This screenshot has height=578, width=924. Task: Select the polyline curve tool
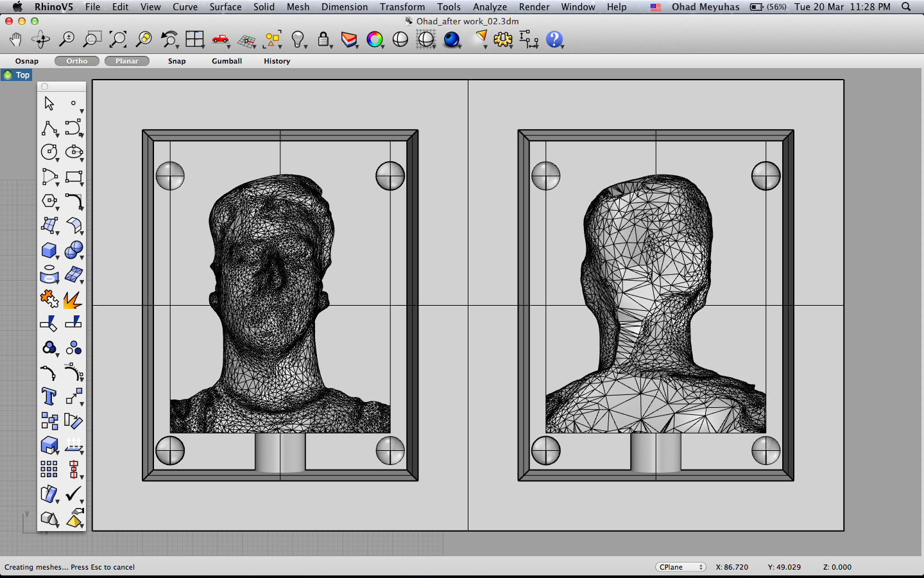point(49,128)
